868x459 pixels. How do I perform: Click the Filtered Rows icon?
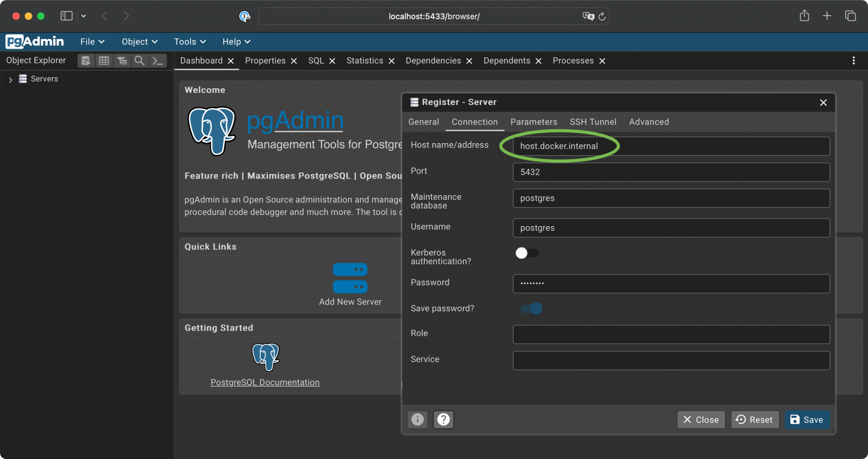tap(122, 61)
